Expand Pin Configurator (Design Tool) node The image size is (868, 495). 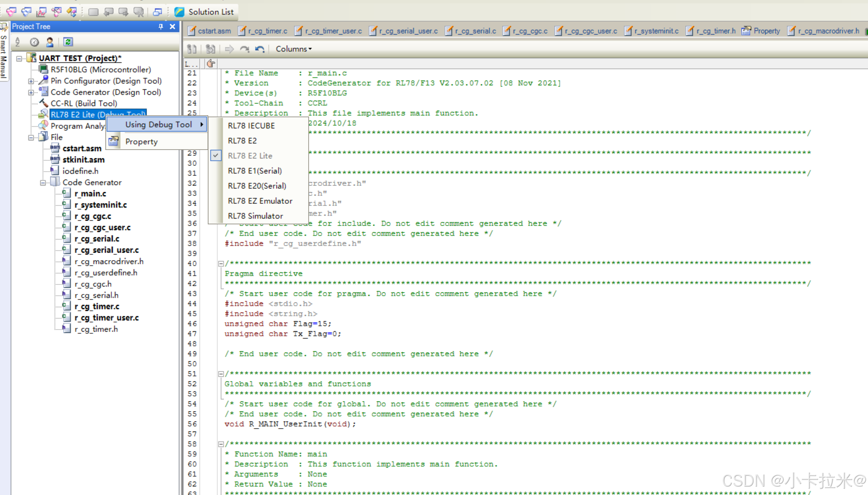pos(31,81)
